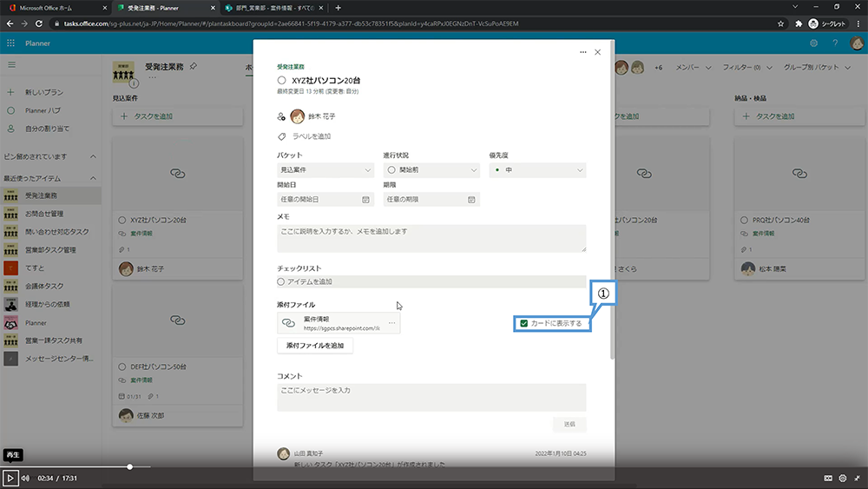This screenshot has height=489, width=868.
Task: Switch to 部門_営業部 案件情報 browser tab
Action: [x=273, y=8]
